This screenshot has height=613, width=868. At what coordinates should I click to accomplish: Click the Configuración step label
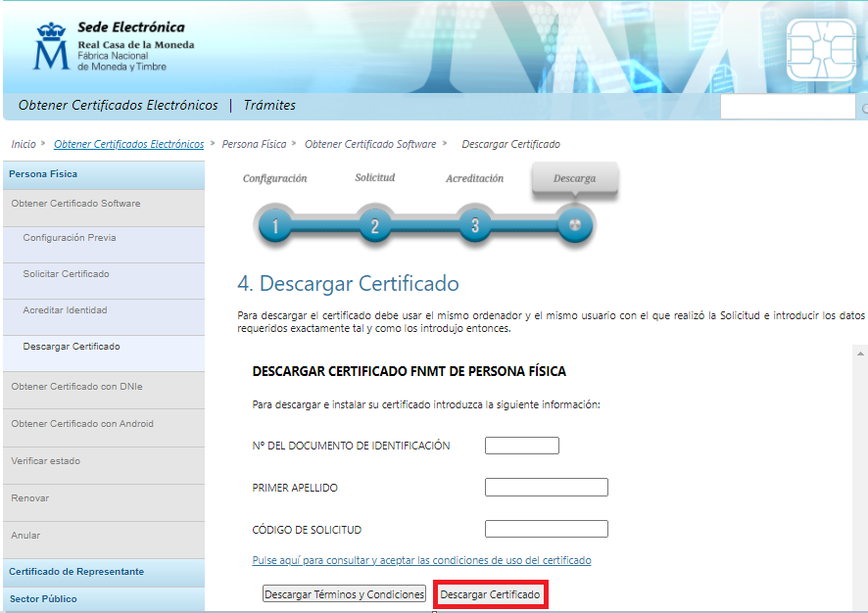coord(274,178)
